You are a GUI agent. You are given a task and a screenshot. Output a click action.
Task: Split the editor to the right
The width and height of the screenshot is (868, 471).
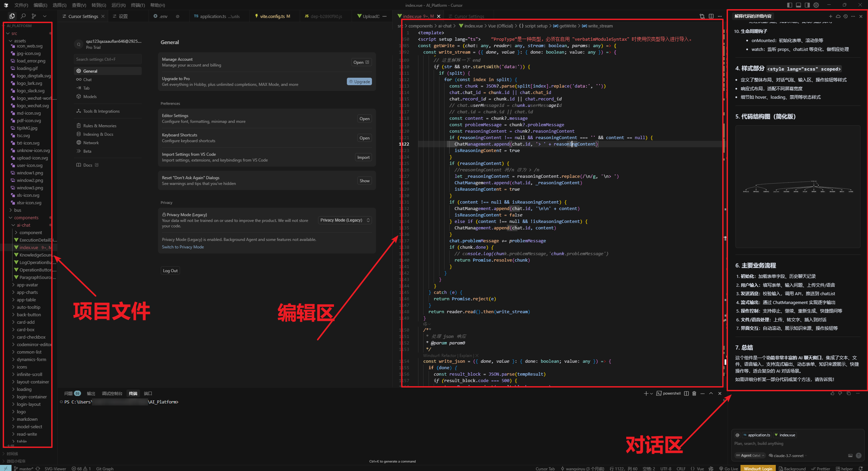[x=711, y=16]
